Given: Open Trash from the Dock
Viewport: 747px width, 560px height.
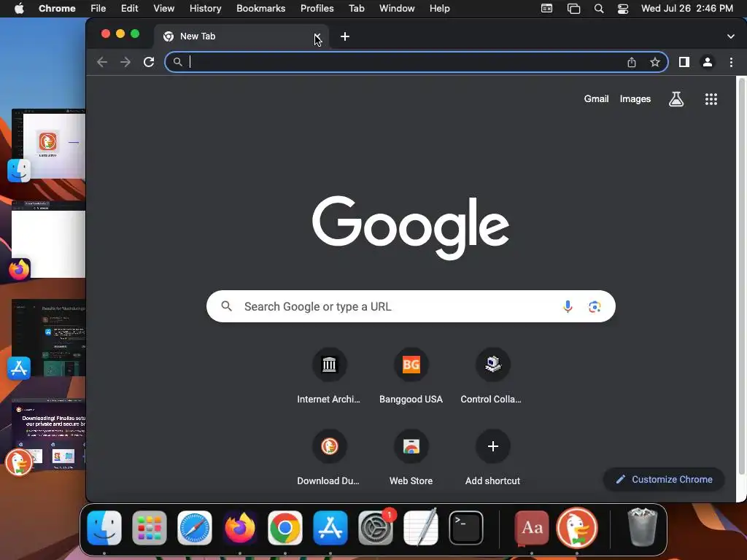Looking at the screenshot, I should [x=642, y=528].
